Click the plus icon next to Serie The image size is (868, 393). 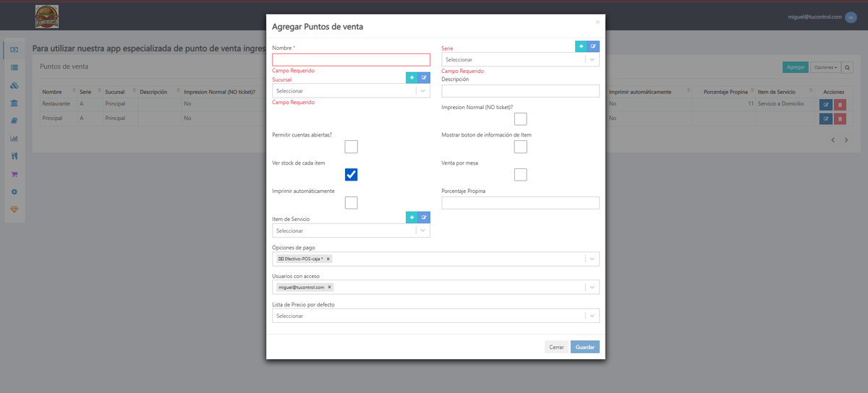[x=581, y=46]
